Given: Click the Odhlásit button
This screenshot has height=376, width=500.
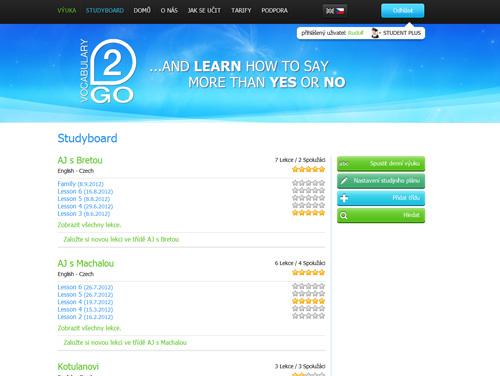Looking at the screenshot, I should [403, 11].
